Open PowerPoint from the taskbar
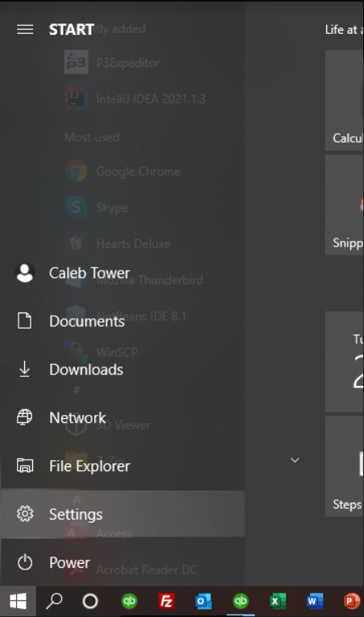 point(351,601)
